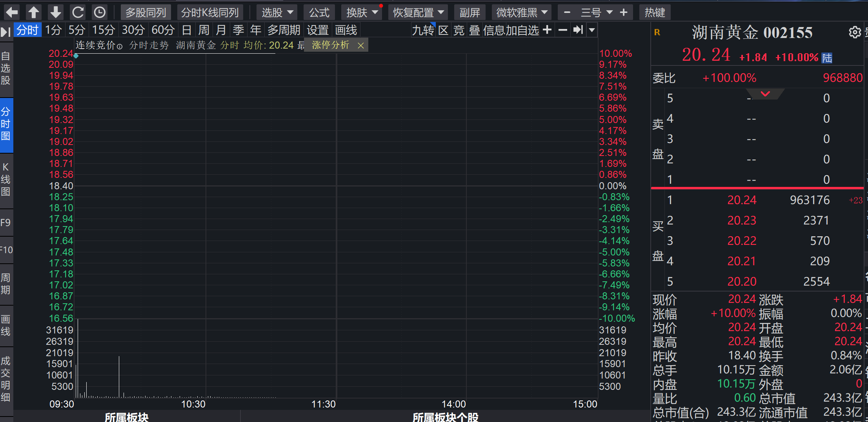Select the K线图 sidebar tab
The width and height of the screenshot is (868, 422).
click(x=6, y=179)
